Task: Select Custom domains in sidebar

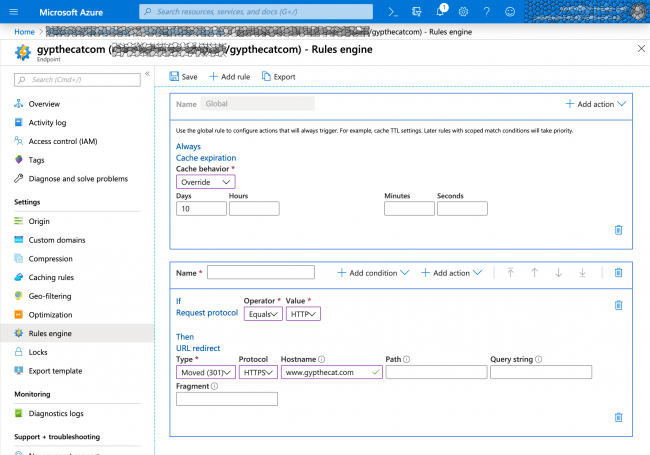Action: click(57, 240)
